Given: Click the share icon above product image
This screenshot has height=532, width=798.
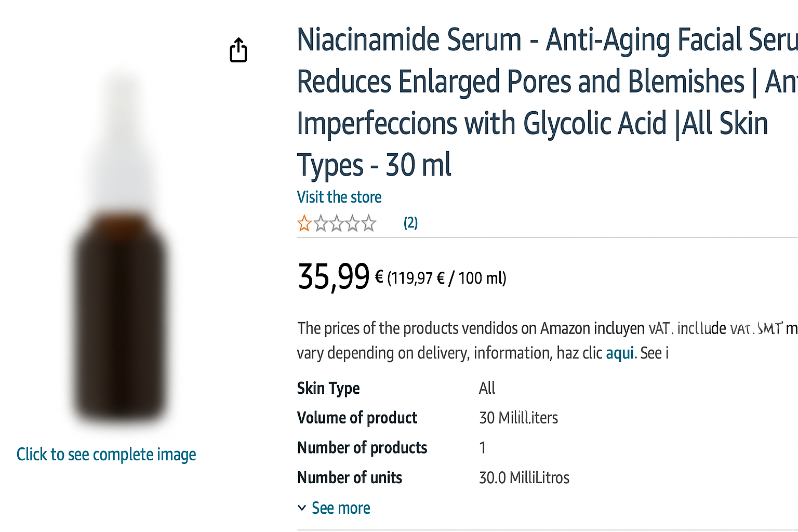Looking at the screenshot, I should point(238,50).
